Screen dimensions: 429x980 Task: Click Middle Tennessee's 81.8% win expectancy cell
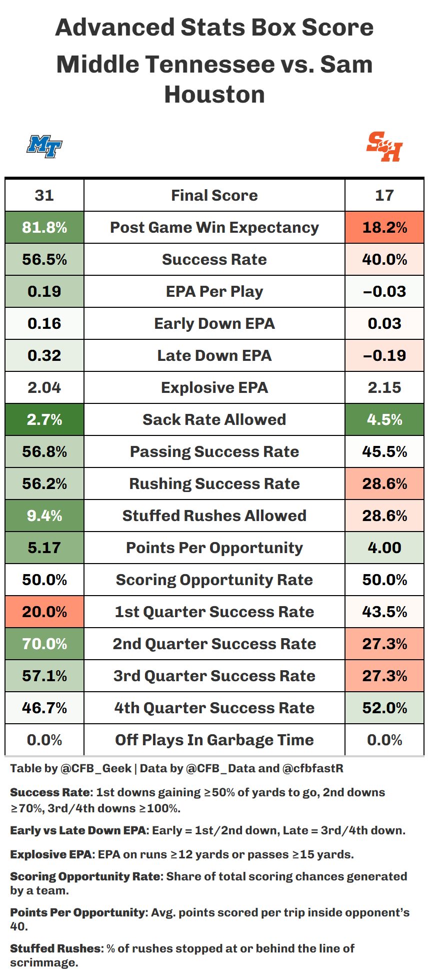click(44, 227)
